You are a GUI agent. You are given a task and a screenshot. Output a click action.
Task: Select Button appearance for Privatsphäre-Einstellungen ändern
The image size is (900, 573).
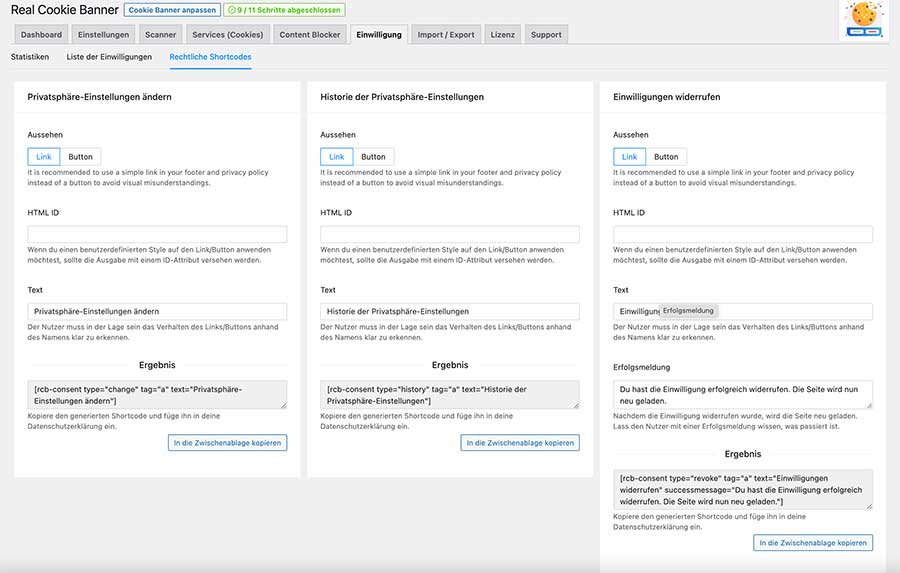80,156
